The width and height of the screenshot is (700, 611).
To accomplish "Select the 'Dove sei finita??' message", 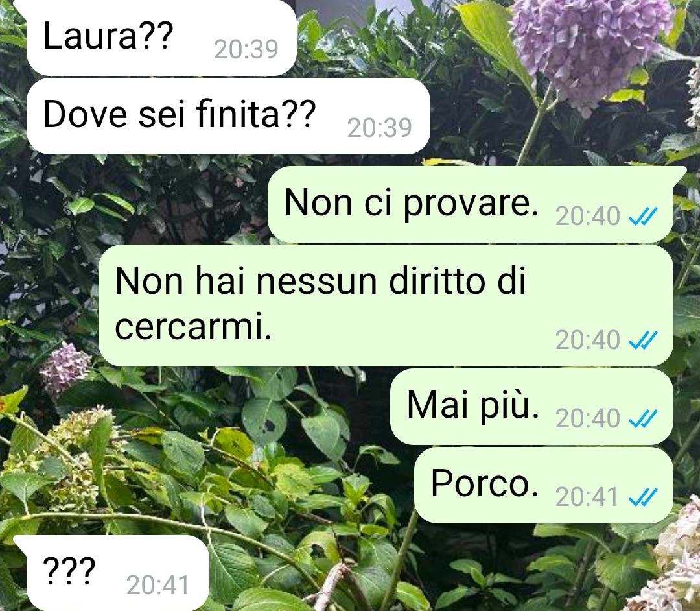I will pos(228,116).
